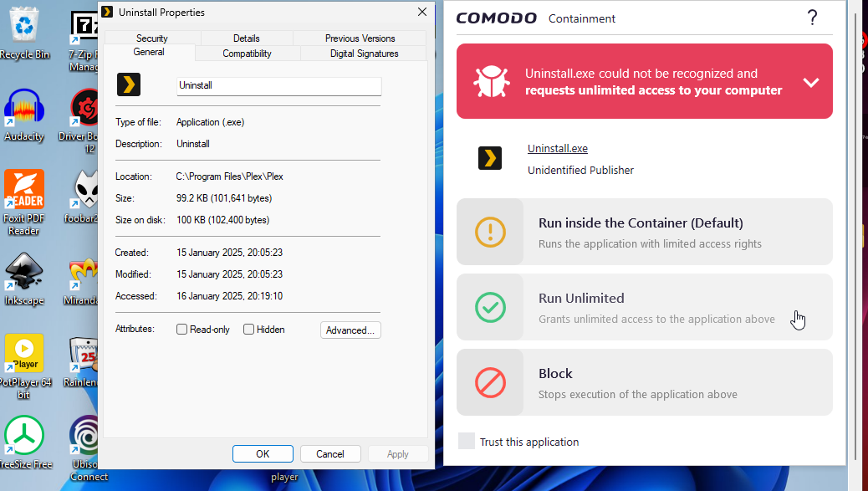
Task: Open the Digital Signatures tab
Action: coord(364,54)
